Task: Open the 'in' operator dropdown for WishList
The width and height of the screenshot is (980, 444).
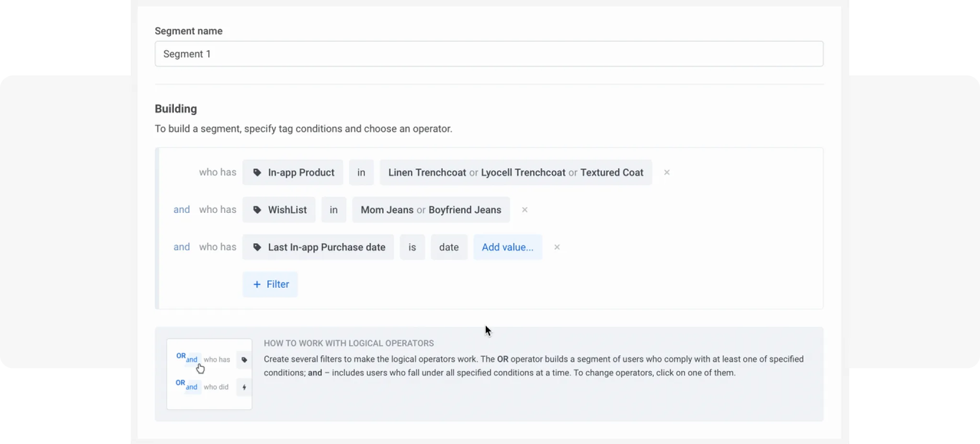Action: (x=334, y=210)
